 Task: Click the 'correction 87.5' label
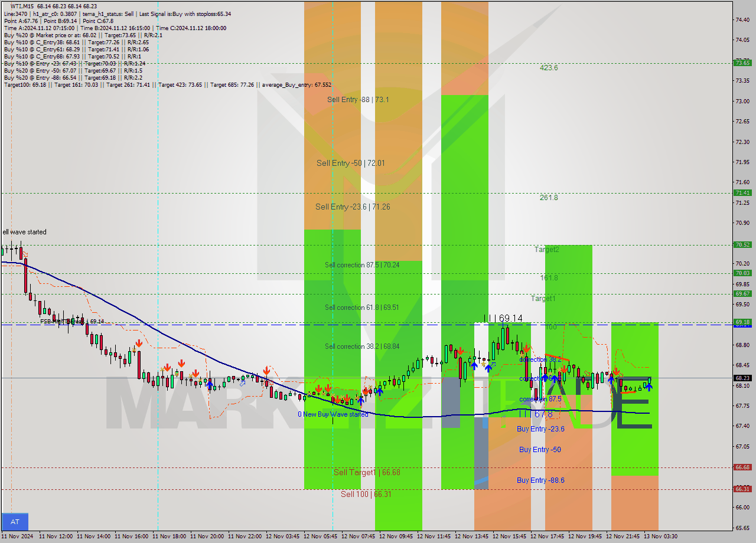coord(540,400)
